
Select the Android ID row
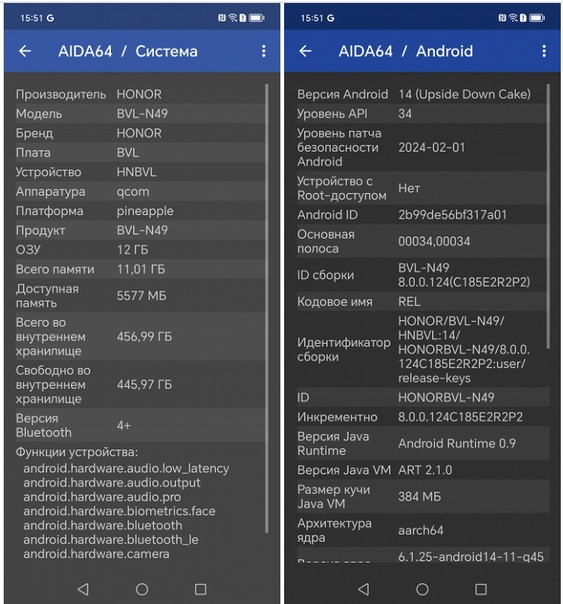tap(422, 215)
